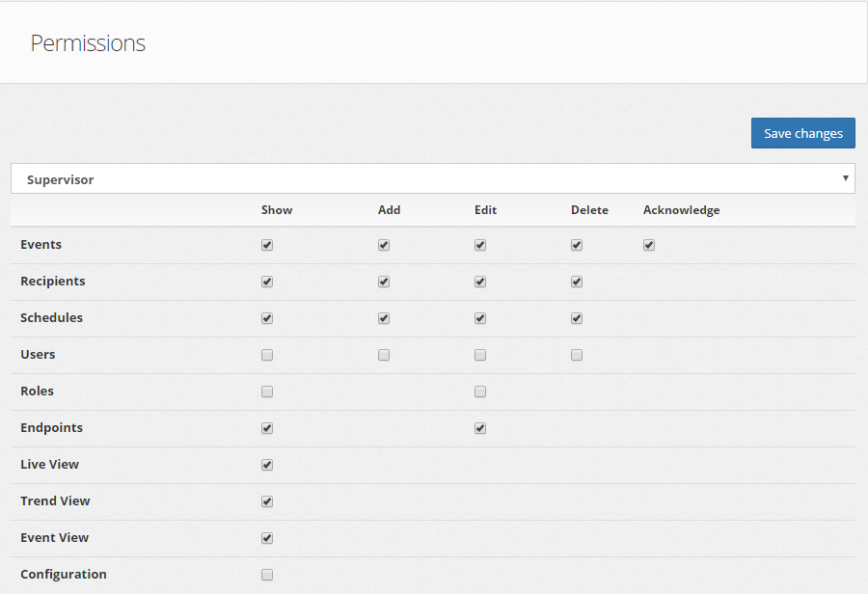Check the Roles Edit checkbox
This screenshot has height=594, width=868.
480,391
